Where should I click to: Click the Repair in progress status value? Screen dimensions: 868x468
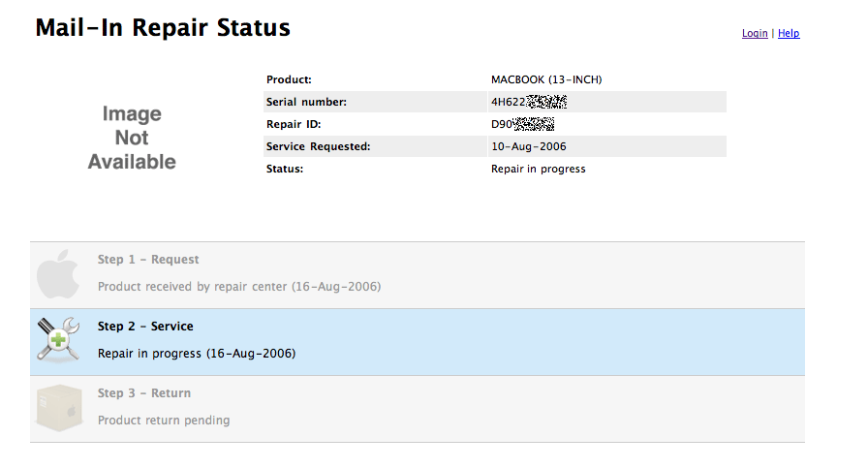click(x=538, y=169)
